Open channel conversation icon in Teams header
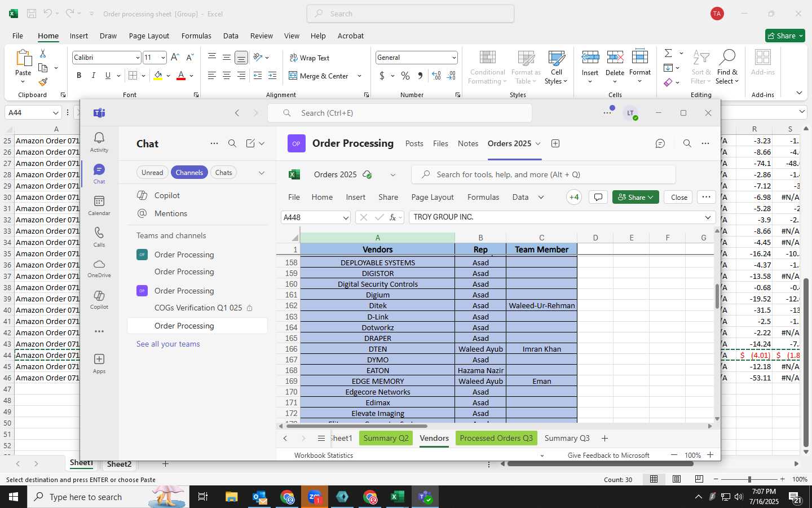The height and width of the screenshot is (508, 812). click(x=660, y=143)
